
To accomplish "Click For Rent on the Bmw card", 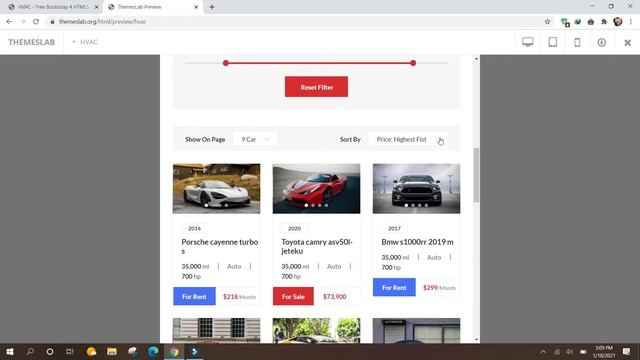I will coord(394,287).
